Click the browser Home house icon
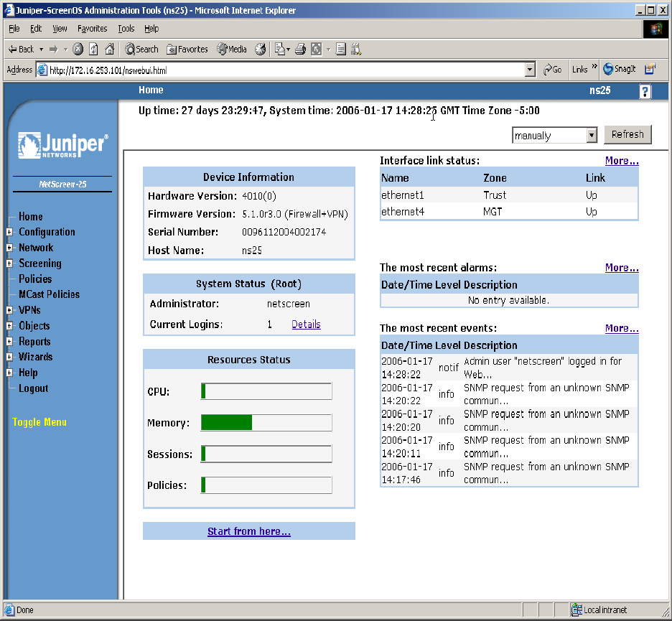 pyautogui.click(x=110, y=49)
